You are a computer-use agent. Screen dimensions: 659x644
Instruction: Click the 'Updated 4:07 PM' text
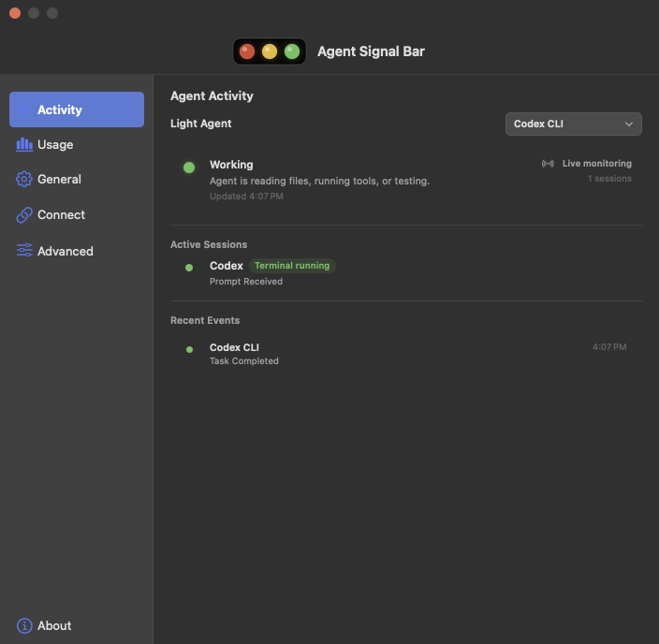(x=246, y=197)
